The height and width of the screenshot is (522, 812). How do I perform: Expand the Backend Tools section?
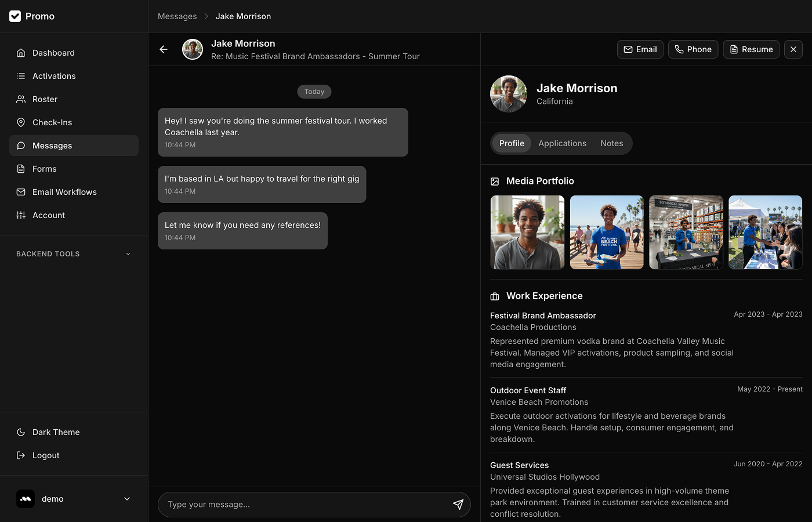(x=72, y=253)
